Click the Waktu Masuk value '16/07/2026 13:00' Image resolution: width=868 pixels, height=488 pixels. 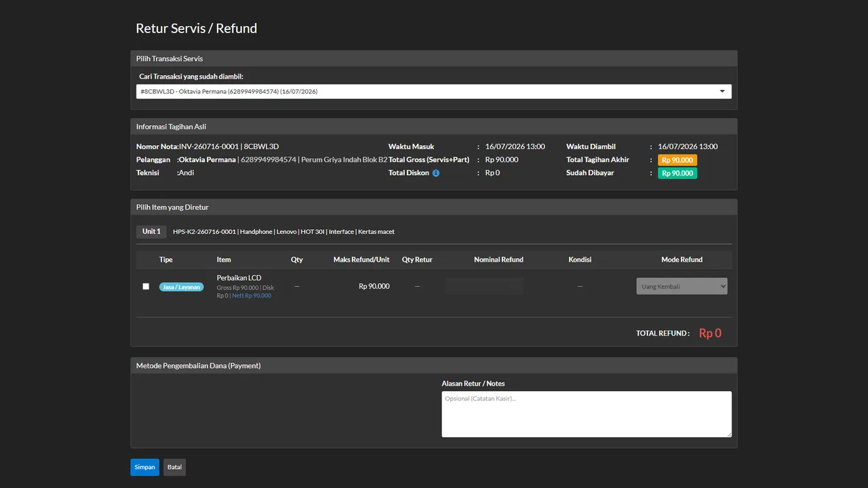(x=515, y=146)
